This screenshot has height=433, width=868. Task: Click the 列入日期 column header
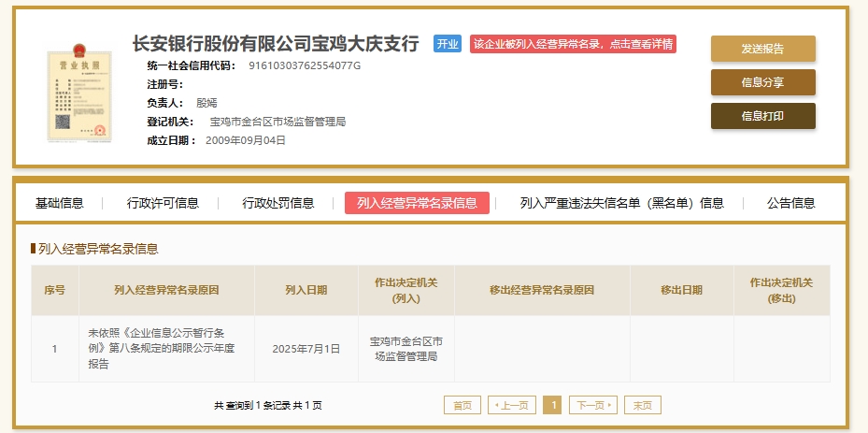point(306,290)
